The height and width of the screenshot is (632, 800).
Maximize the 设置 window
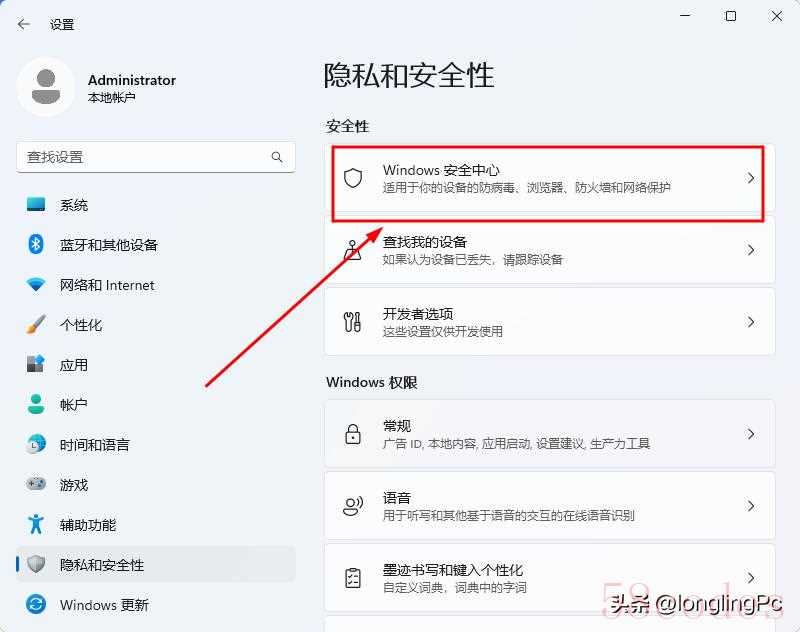pyautogui.click(x=731, y=16)
